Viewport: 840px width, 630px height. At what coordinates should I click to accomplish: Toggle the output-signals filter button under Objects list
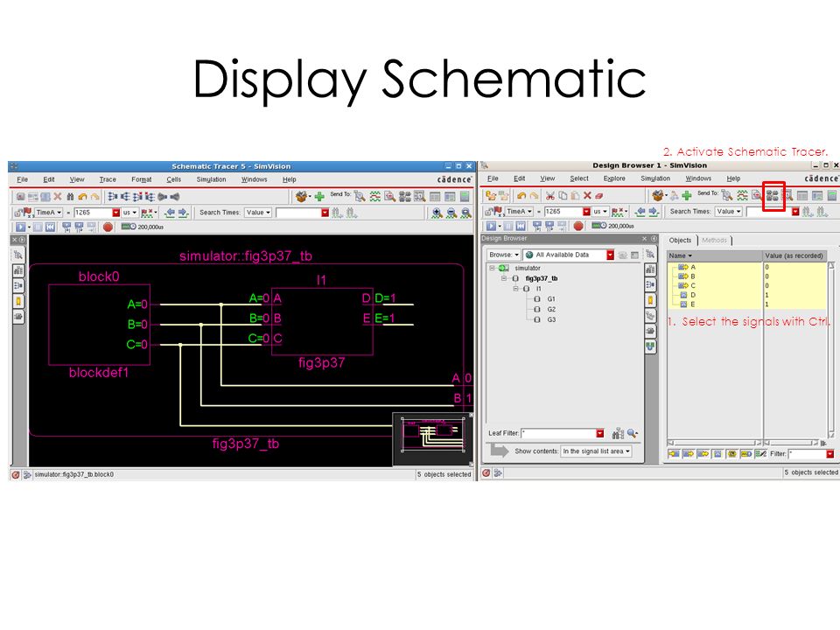tap(689, 454)
